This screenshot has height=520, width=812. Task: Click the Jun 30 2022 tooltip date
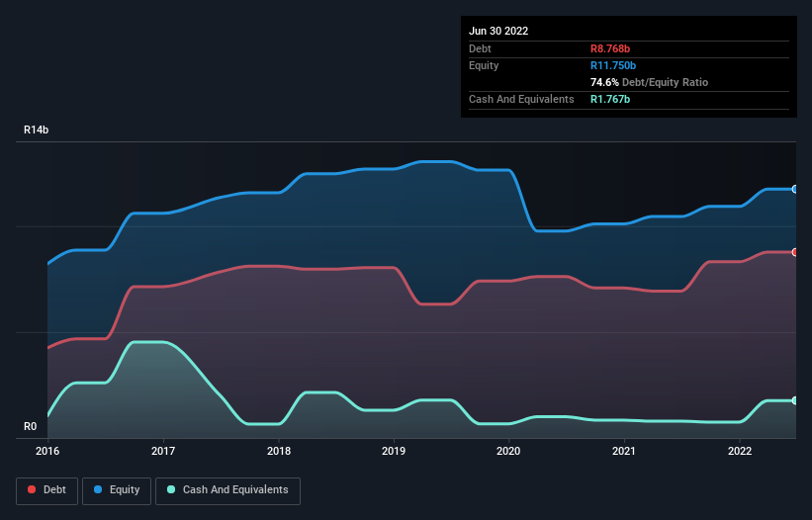[x=498, y=31]
